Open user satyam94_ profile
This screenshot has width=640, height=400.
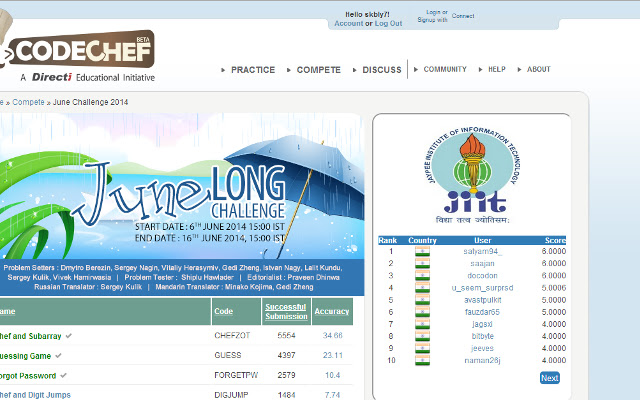[x=482, y=251]
